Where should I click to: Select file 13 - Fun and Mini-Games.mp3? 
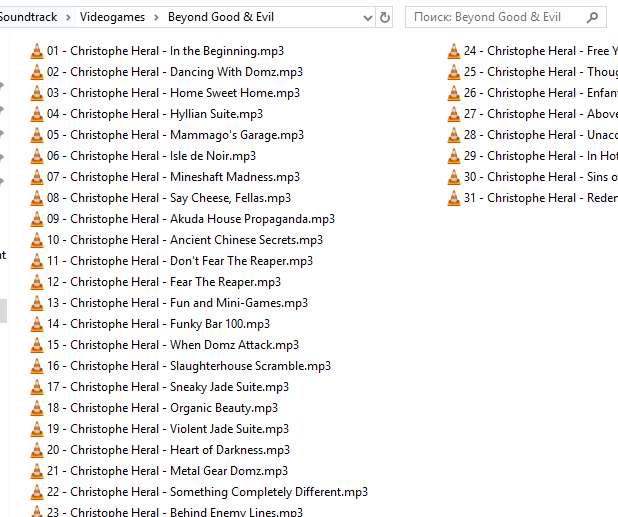point(169,303)
